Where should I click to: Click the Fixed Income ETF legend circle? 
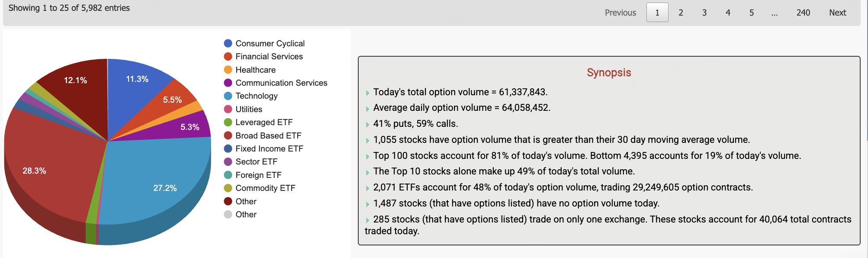[228, 148]
